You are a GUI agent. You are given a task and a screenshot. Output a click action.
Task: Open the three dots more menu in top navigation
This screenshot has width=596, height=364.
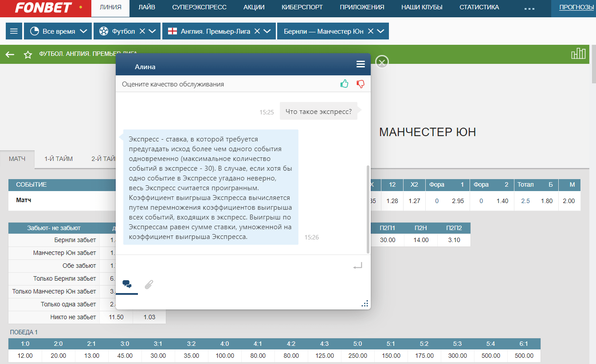529,8
